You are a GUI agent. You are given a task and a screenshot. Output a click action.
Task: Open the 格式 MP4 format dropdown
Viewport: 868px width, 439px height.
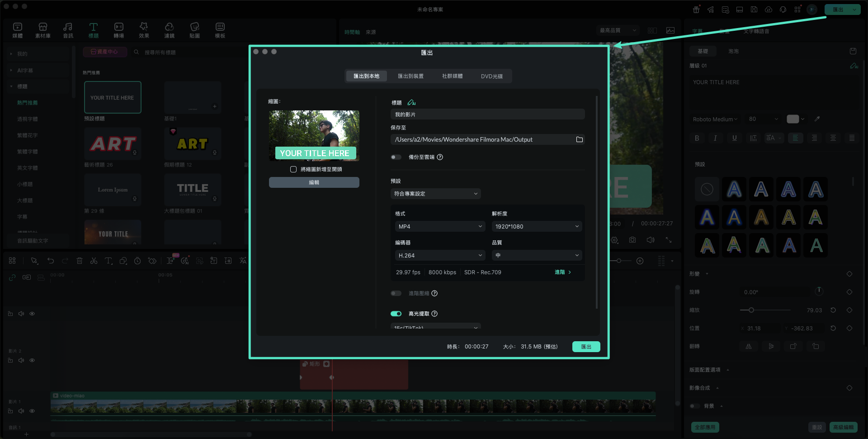click(x=440, y=226)
